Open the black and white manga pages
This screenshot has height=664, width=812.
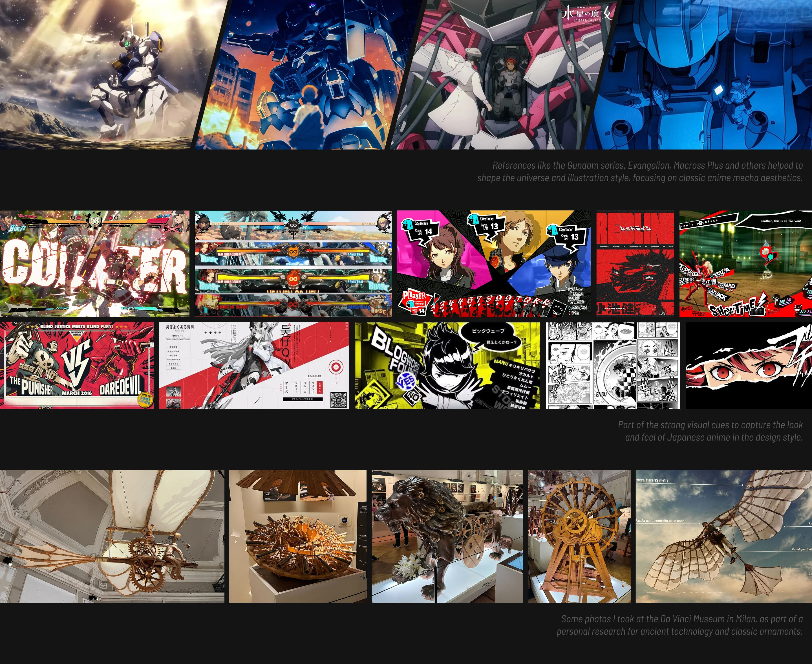[613, 365]
